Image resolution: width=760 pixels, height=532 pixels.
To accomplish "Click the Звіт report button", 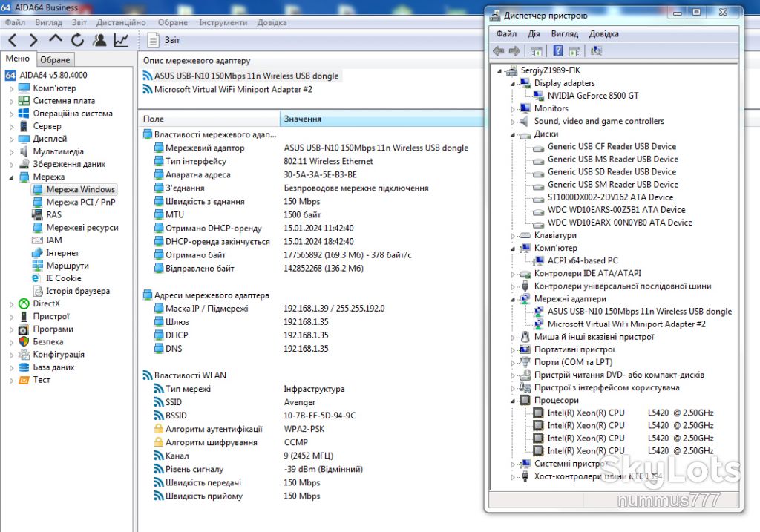I will pos(164,40).
